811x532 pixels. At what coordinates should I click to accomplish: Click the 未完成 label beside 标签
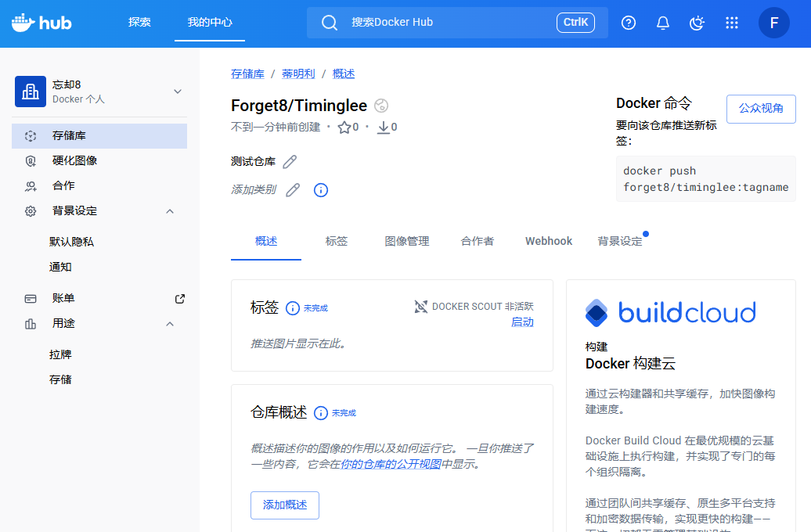[315, 309]
